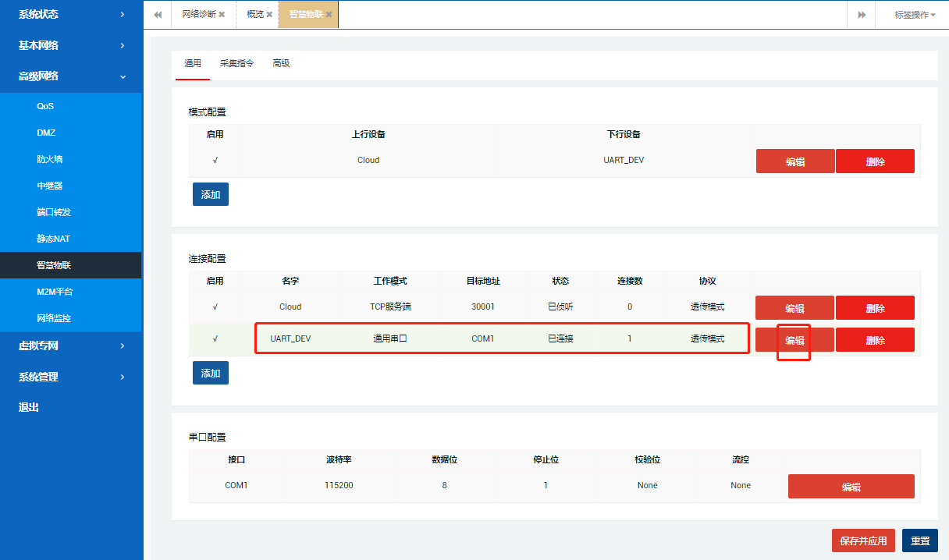Click 退出 to log out
The image size is (949, 560).
pyautogui.click(x=29, y=407)
